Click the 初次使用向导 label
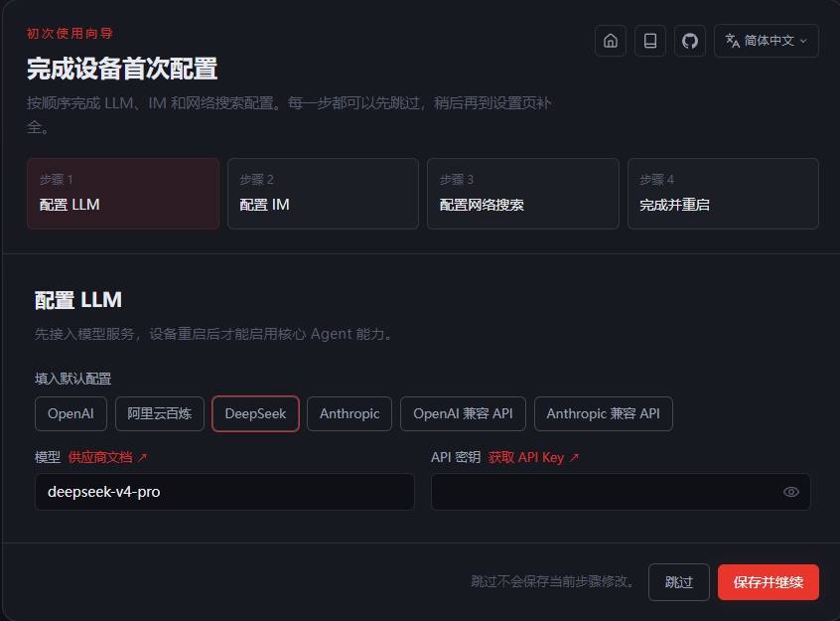This screenshot has height=621, width=840. 70,33
